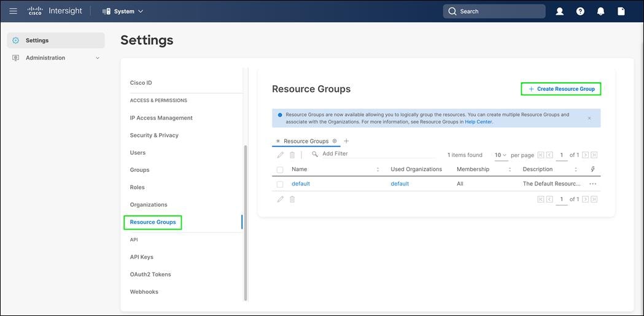Open Cisco ID settings
Screen dimensions: 644x316
click(141, 83)
